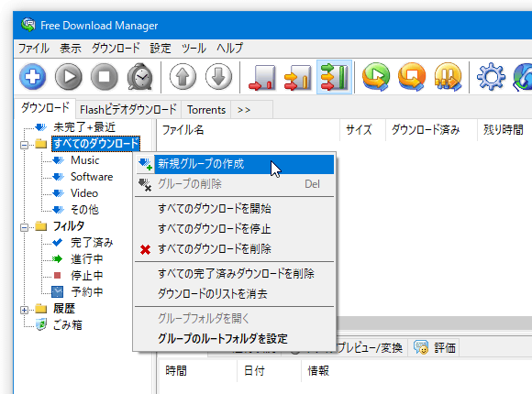Collapse the すべてのダウンロード tree node
The image size is (532, 394).
click(x=24, y=145)
